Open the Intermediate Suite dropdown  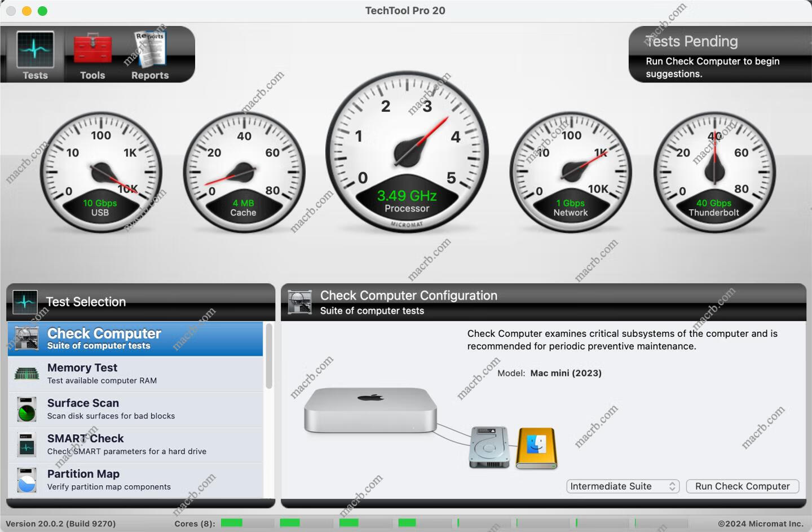623,486
